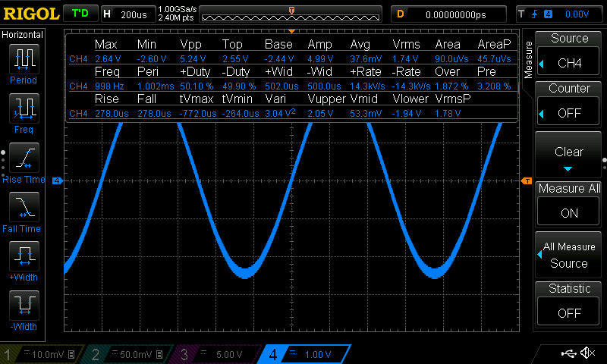Expand the Clear submenu arrow

click(x=569, y=168)
